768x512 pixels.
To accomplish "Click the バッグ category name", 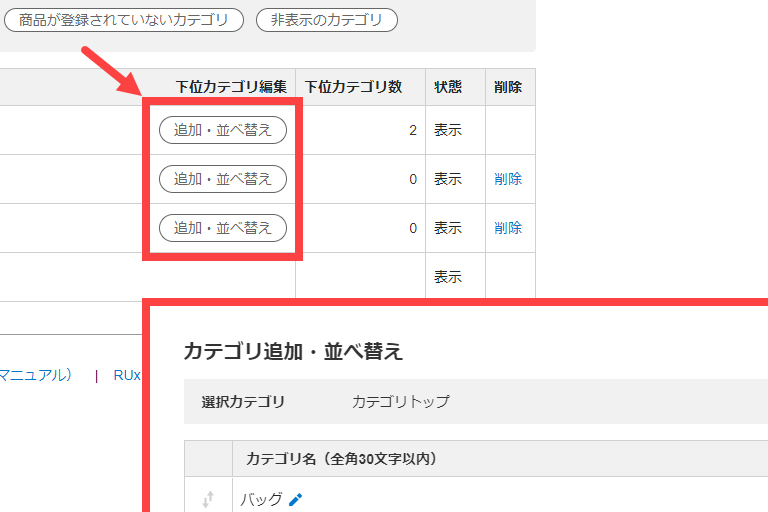I will (x=261, y=499).
